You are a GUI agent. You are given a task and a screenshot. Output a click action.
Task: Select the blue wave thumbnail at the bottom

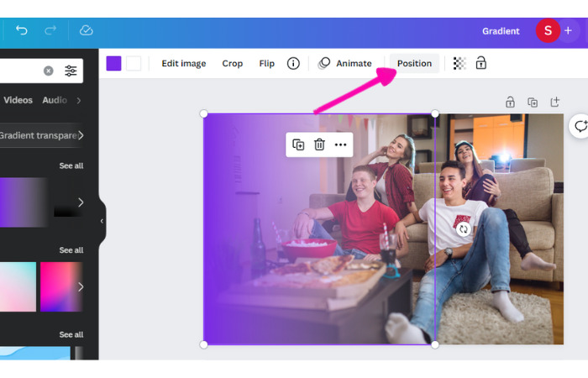point(35,354)
